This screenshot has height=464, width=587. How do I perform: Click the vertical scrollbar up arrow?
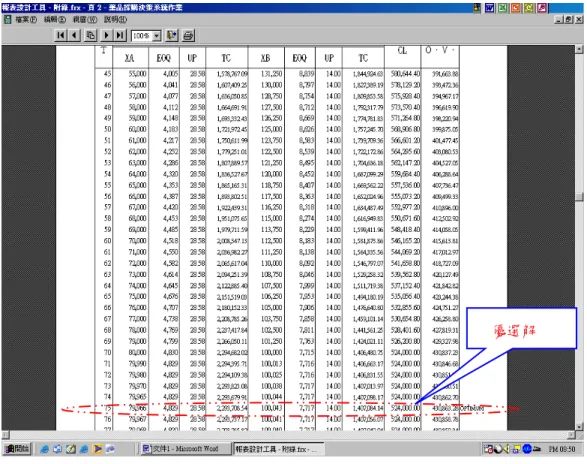point(579,49)
